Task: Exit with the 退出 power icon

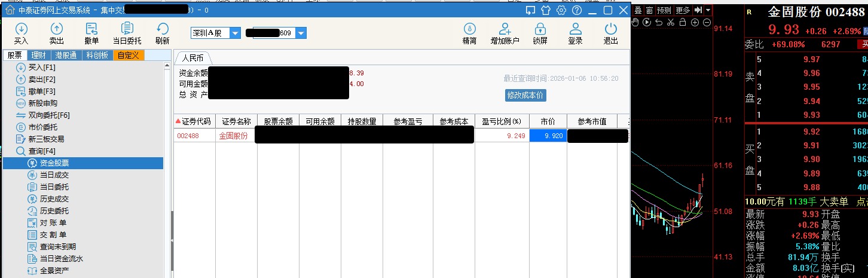Action: (x=610, y=33)
